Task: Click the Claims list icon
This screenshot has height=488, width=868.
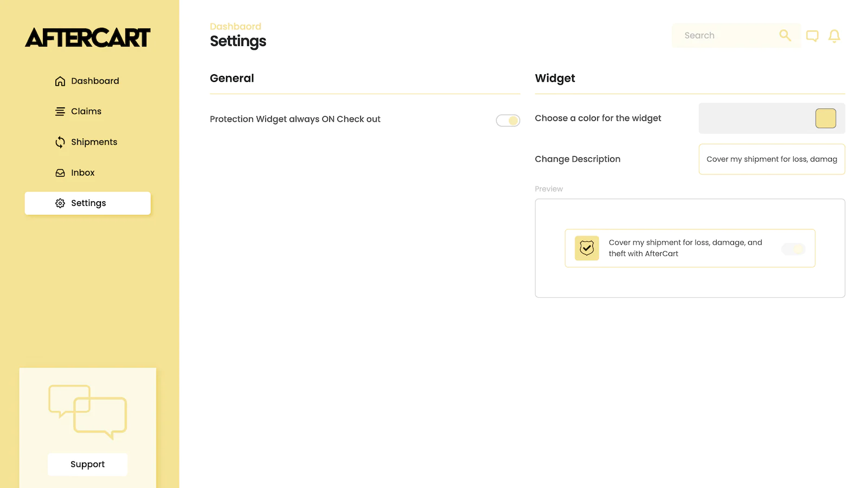Action: (60, 112)
